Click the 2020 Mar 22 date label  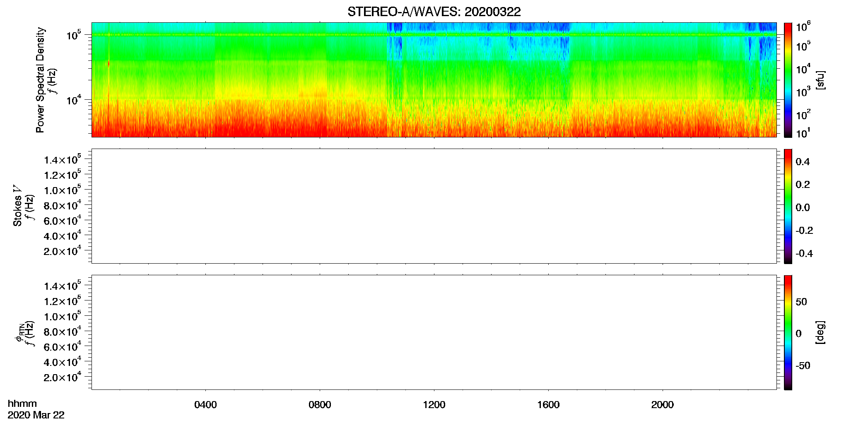click(36, 415)
